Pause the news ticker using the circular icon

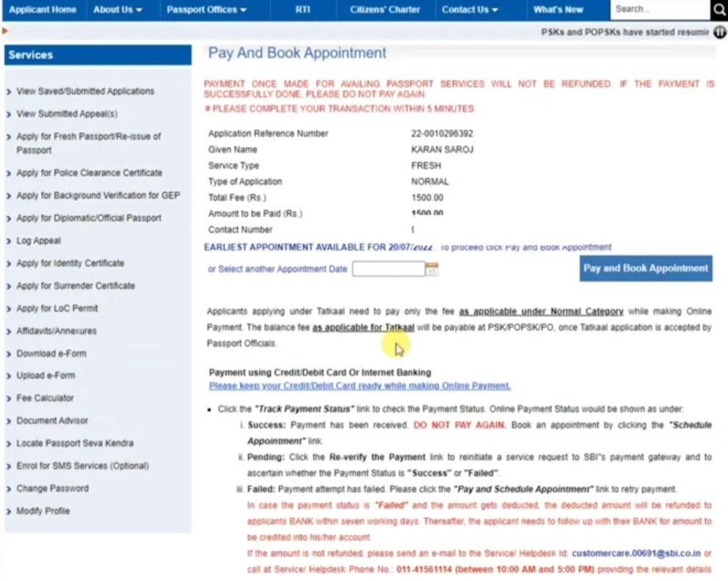click(x=720, y=32)
